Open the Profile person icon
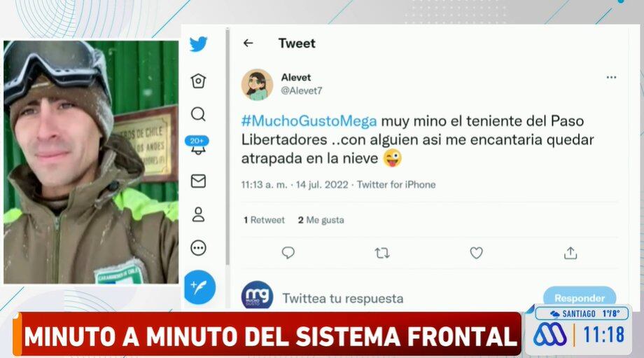 point(198,214)
